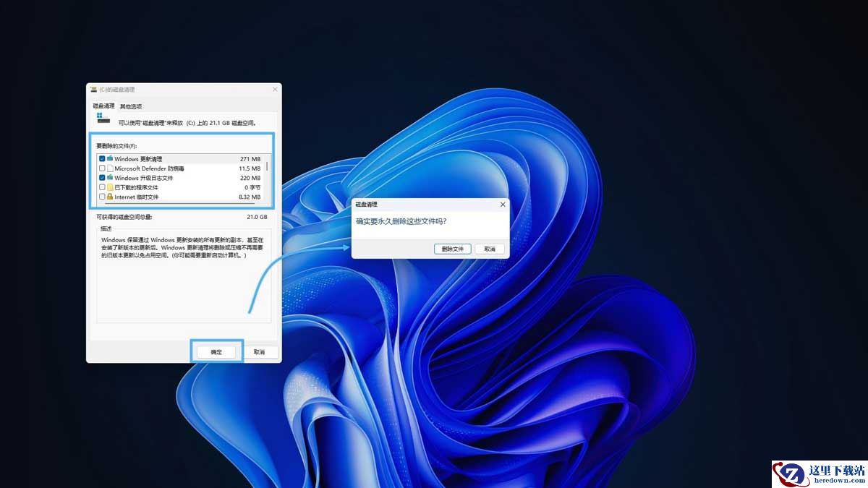The image size is (868, 488).
Task: Click the drive icon in Disk Cleanup title bar
Action: pos(93,90)
